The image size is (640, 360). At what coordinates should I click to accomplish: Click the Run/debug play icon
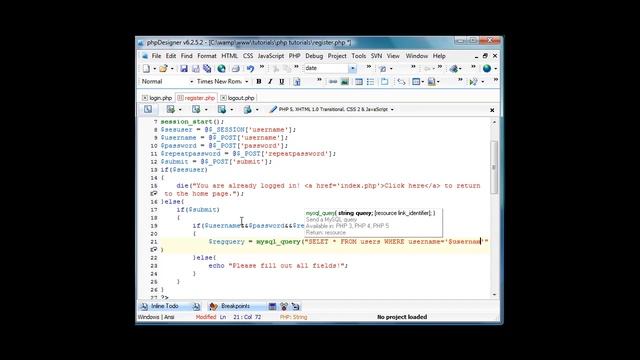[x=473, y=82]
